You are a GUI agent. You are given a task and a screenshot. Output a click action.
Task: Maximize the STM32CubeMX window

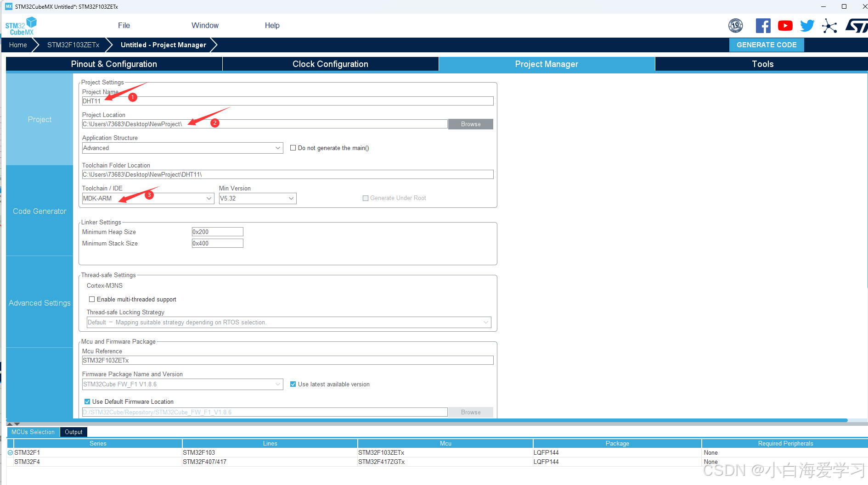point(844,6)
